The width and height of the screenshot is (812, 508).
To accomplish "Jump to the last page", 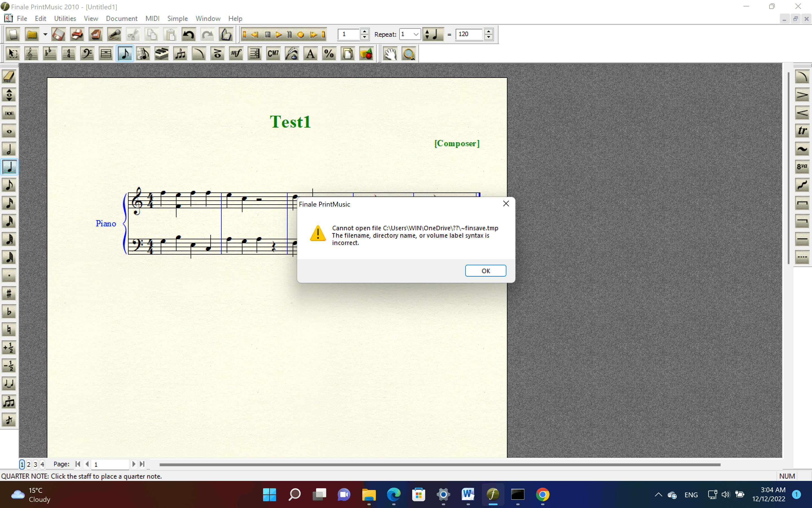I will [142, 464].
